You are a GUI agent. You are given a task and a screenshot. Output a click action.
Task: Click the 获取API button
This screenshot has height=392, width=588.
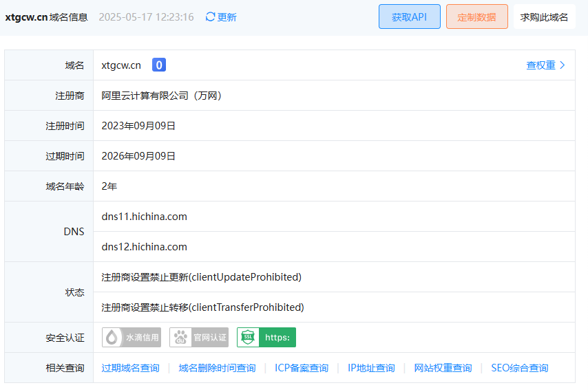coord(410,17)
